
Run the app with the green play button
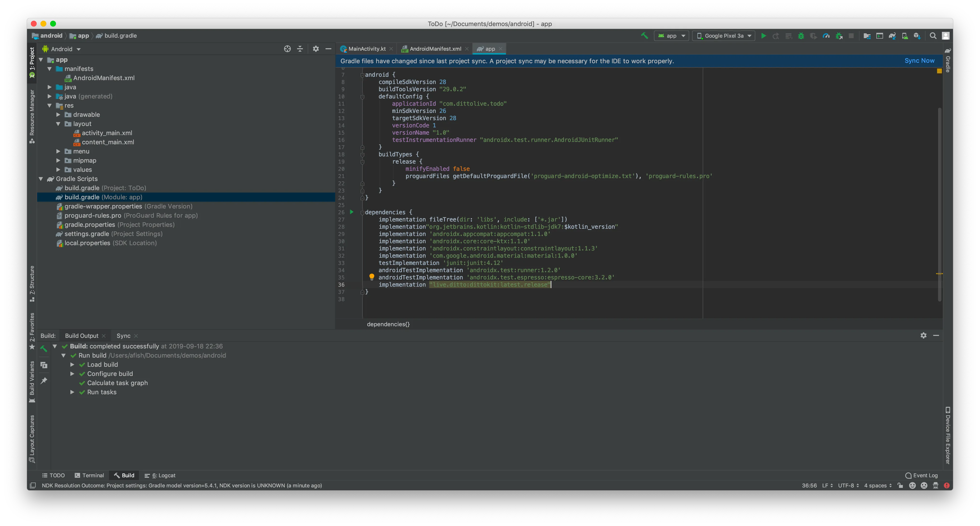[763, 36]
